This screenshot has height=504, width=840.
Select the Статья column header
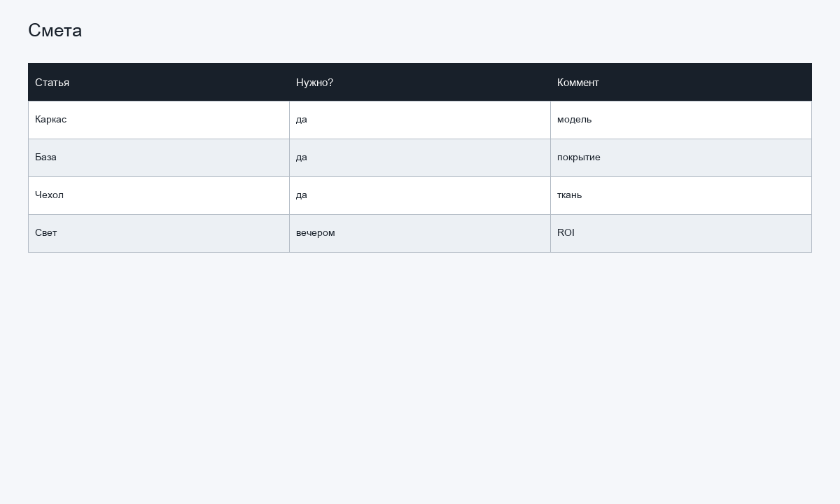tap(159, 82)
